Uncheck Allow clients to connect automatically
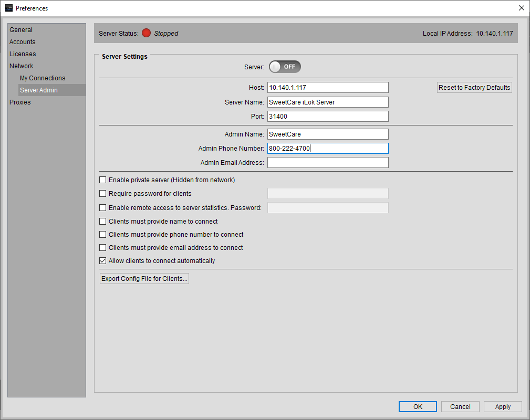The height and width of the screenshot is (420, 530). (x=102, y=260)
